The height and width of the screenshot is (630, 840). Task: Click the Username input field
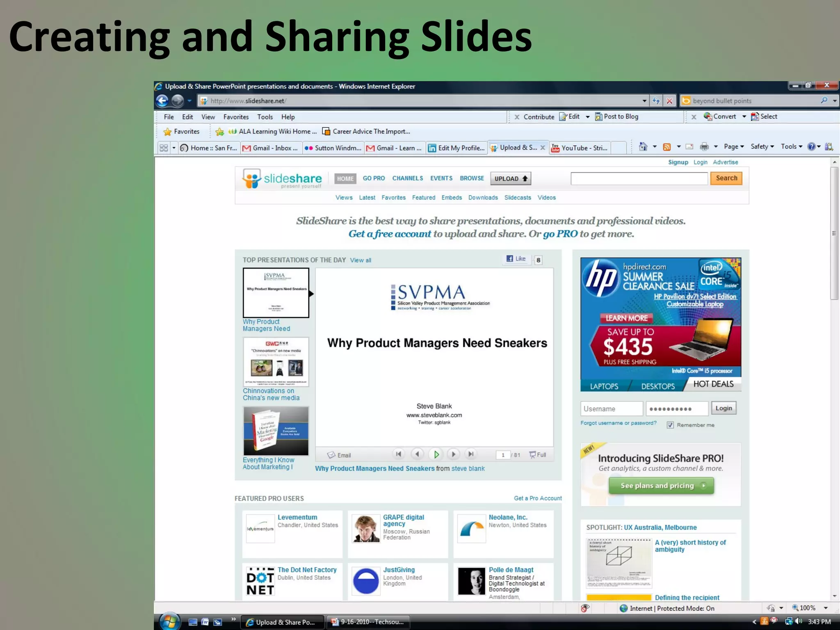point(612,409)
